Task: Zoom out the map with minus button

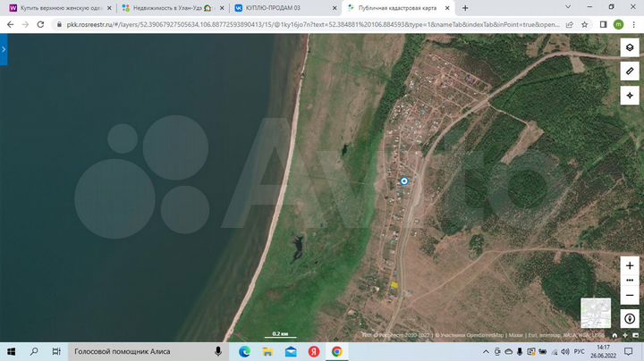Action: [x=630, y=295]
